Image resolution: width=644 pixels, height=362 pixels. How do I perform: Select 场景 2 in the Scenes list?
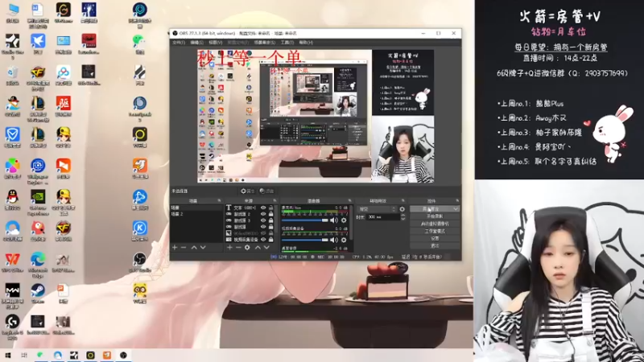point(196,214)
